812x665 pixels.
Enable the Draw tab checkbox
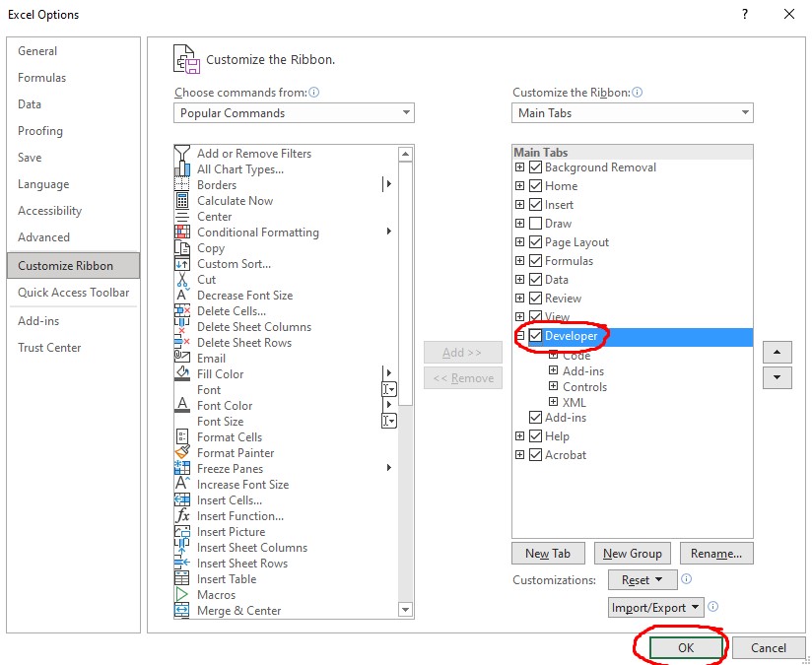click(535, 224)
